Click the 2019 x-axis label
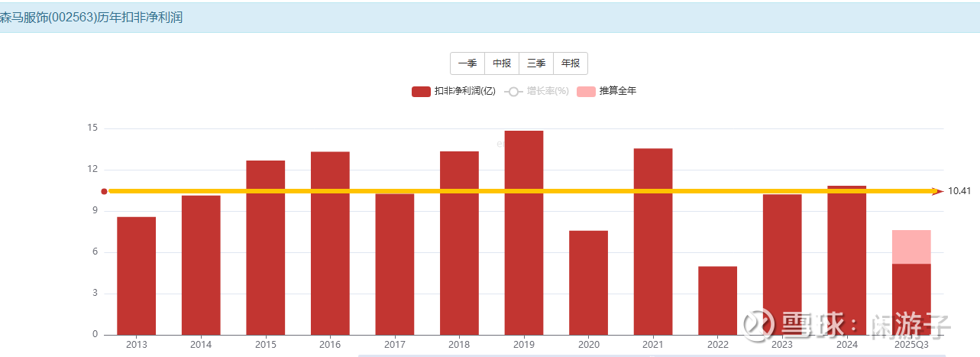 point(524,345)
